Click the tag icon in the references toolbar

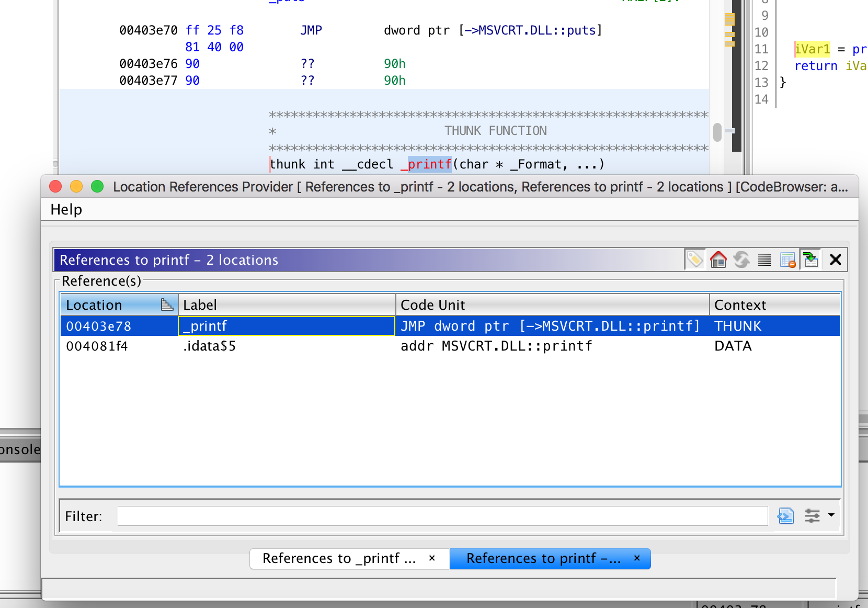694,259
